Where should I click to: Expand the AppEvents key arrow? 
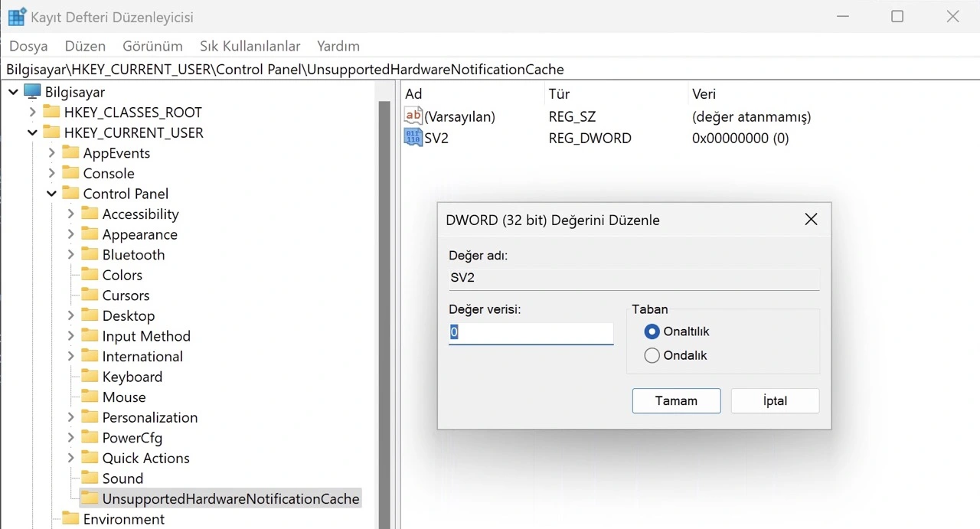tap(51, 153)
